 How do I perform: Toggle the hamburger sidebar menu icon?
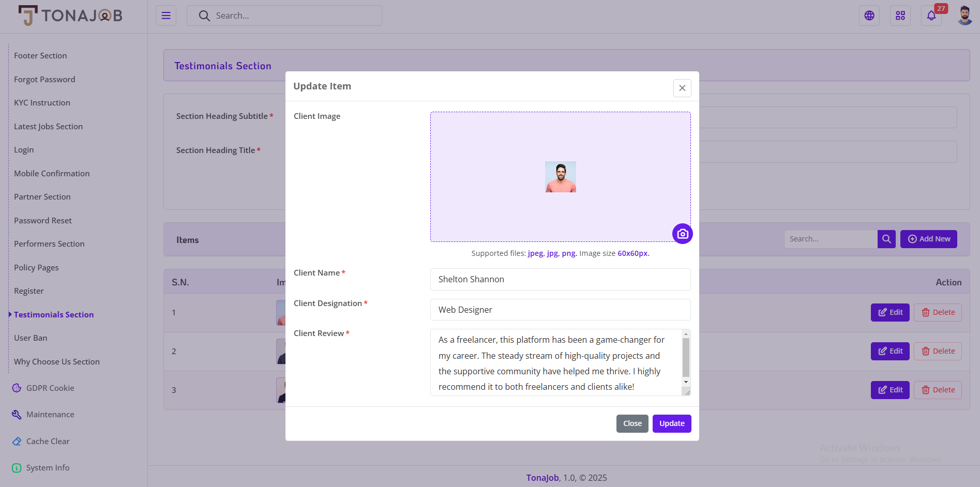pyautogui.click(x=166, y=16)
